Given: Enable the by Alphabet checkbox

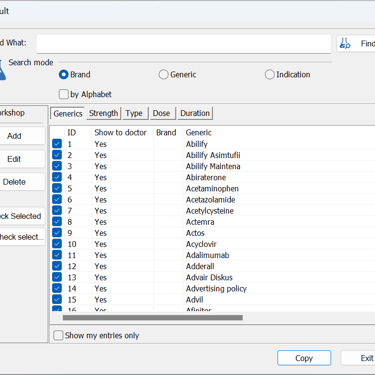Looking at the screenshot, I should click(63, 94).
